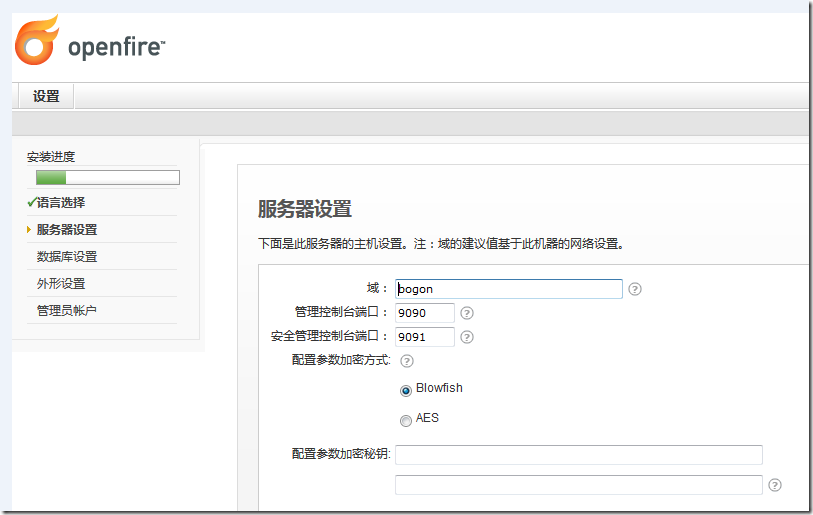Go to 服务器设置 step in sidebar
Screen dimensions: 813x515
(x=67, y=230)
